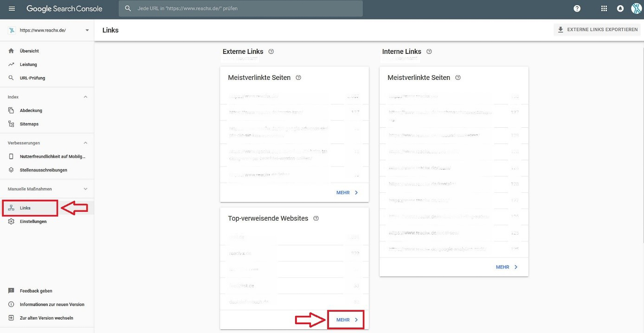Select Abdeckung in the sidebar
The width and height of the screenshot is (644, 333).
[x=31, y=111]
